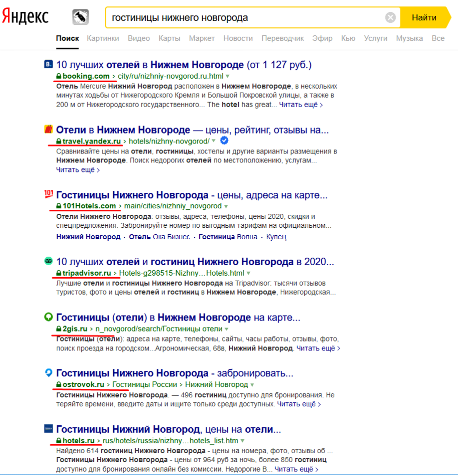Click the 'Нижний Новгород' sitelink under 101Hotels

coord(88,237)
